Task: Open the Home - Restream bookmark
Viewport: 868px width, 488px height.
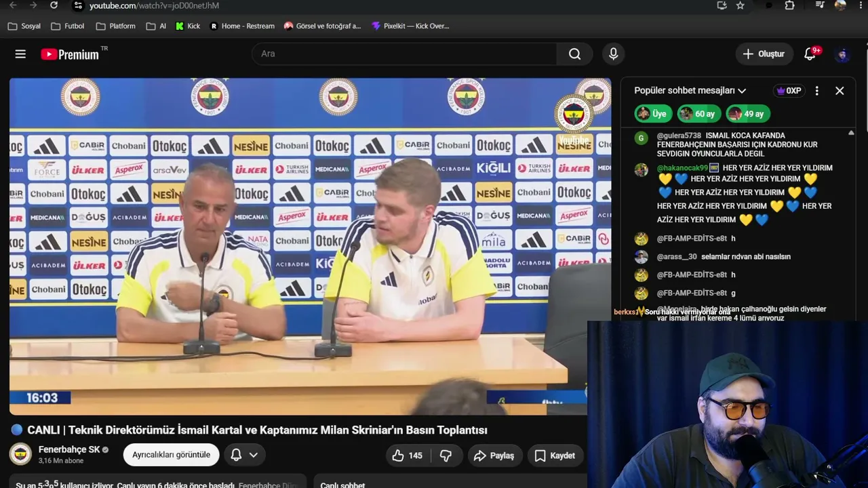Action: (242, 26)
